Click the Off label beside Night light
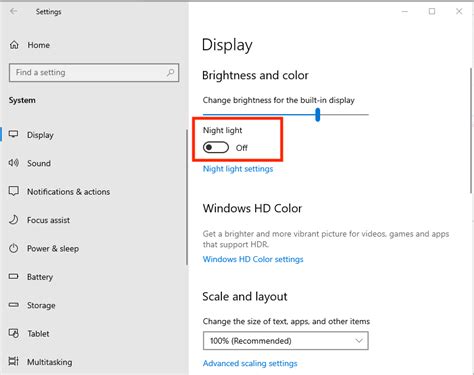474x375 pixels. click(242, 148)
